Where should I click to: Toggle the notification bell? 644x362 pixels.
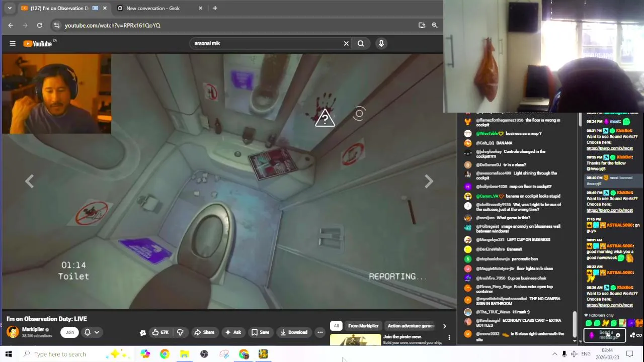pos(87,332)
